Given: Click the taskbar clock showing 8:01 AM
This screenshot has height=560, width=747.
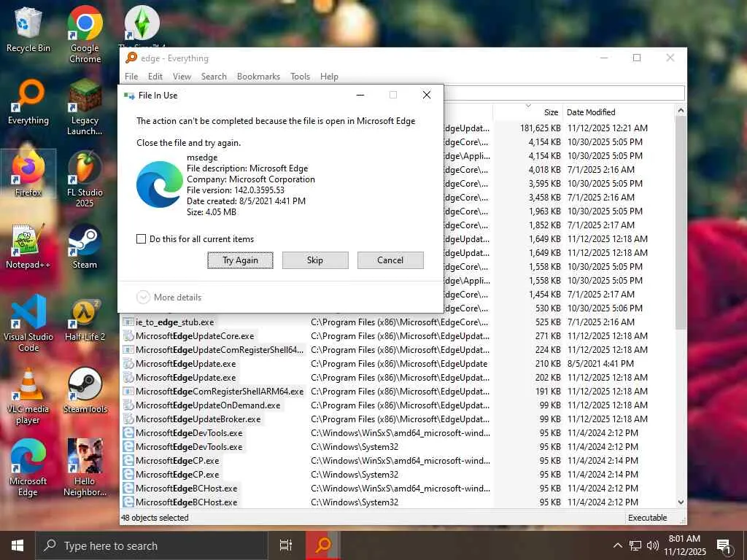Looking at the screenshot, I should point(684,545).
